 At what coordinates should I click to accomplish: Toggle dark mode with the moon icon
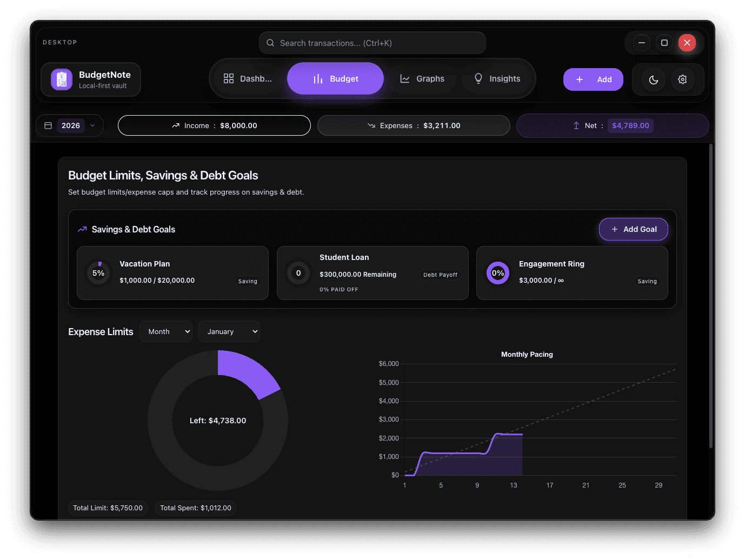click(x=653, y=79)
